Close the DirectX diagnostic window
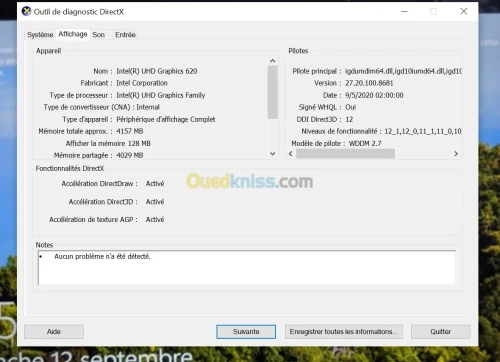 [464, 11]
